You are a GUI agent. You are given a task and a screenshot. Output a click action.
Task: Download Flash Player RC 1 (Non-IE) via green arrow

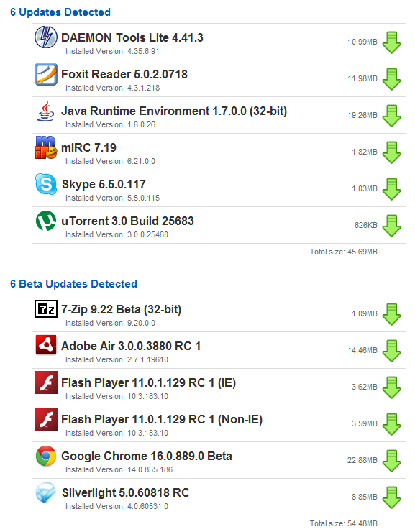point(391,424)
